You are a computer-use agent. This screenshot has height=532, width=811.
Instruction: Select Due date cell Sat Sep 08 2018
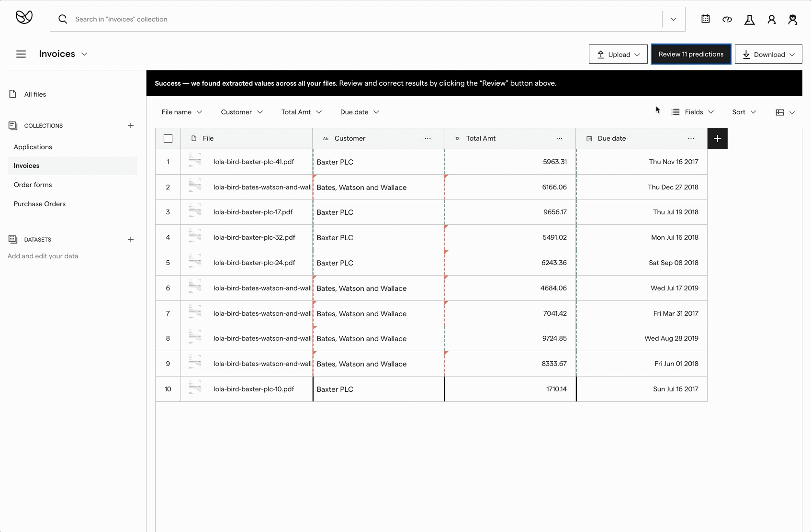coord(642,263)
